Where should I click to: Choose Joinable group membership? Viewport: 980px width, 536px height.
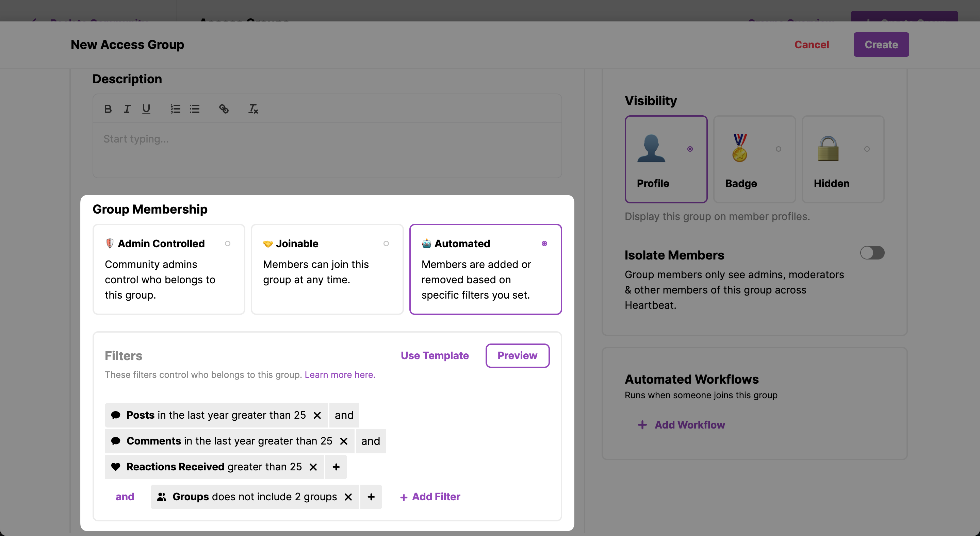coord(327,269)
